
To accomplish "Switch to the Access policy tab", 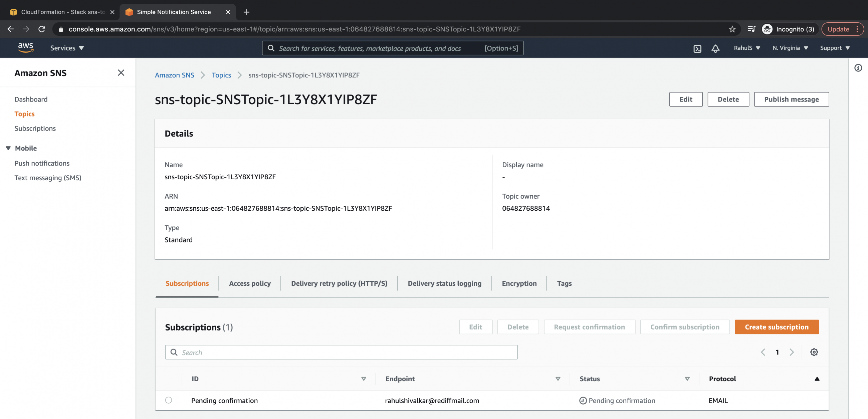I will click(x=250, y=283).
